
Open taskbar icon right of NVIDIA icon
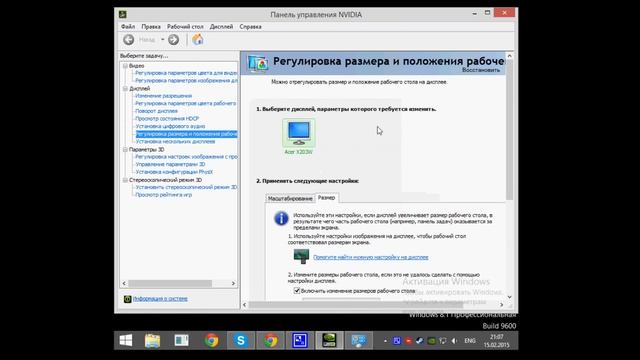[358, 340]
